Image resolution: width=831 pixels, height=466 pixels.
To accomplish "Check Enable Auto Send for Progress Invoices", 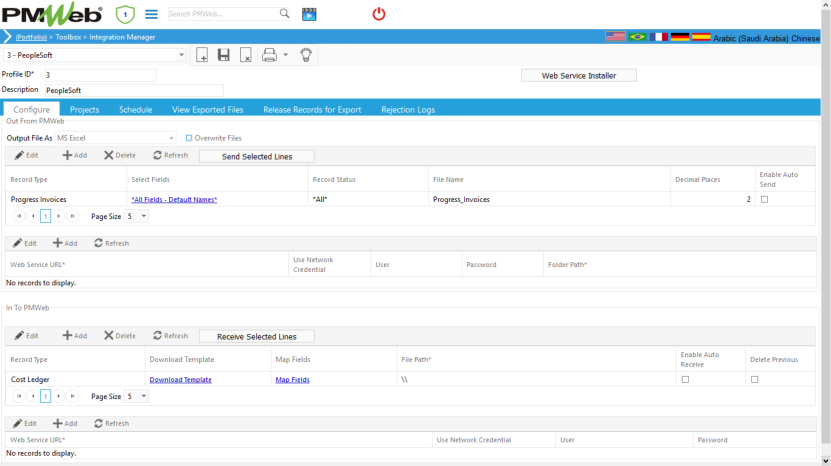I will (x=764, y=199).
